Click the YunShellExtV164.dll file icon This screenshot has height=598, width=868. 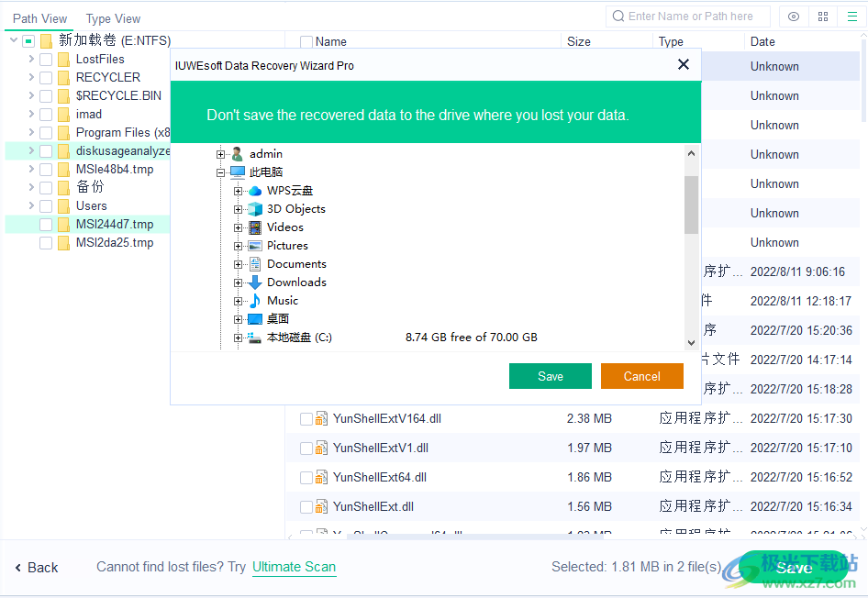[x=322, y=419]
